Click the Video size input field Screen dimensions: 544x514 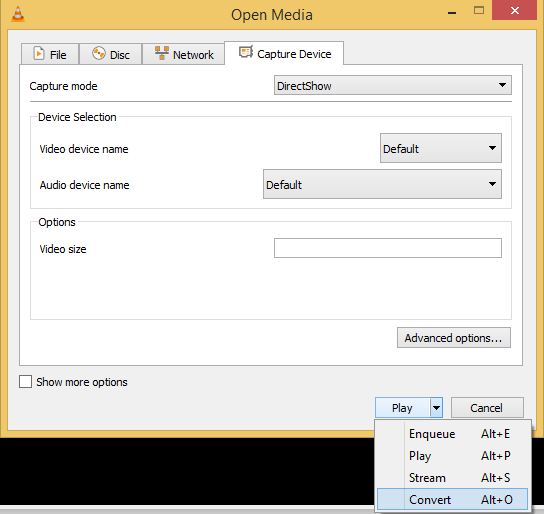[388, 248]
